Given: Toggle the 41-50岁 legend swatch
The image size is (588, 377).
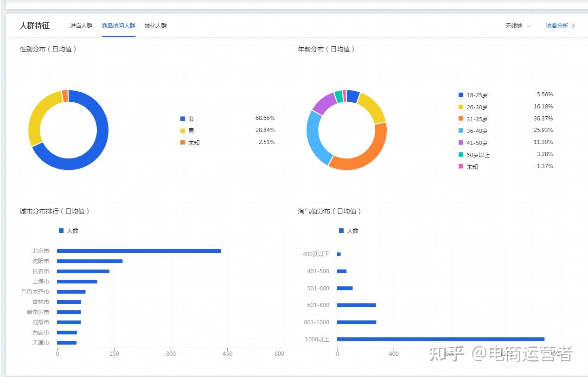Looking at the screenshot, I should pyautogui.click(x=461, y=143).
